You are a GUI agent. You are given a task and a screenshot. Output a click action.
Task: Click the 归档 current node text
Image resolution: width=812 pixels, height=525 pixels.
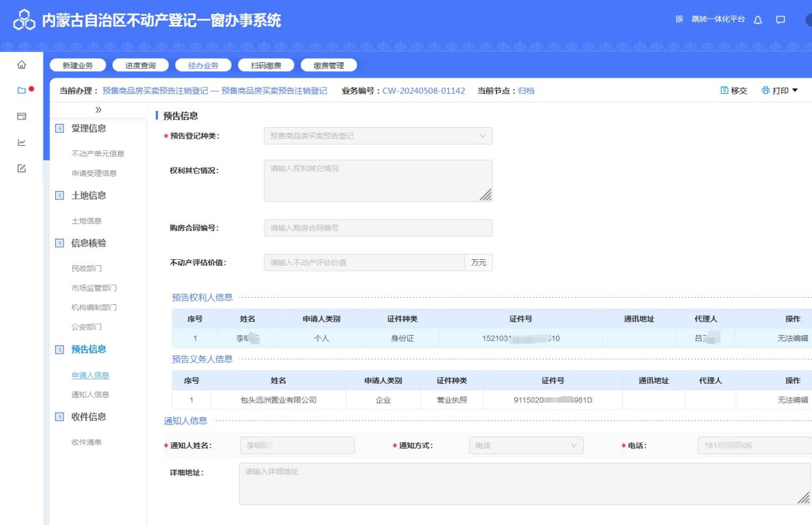[x=526, y=90]
